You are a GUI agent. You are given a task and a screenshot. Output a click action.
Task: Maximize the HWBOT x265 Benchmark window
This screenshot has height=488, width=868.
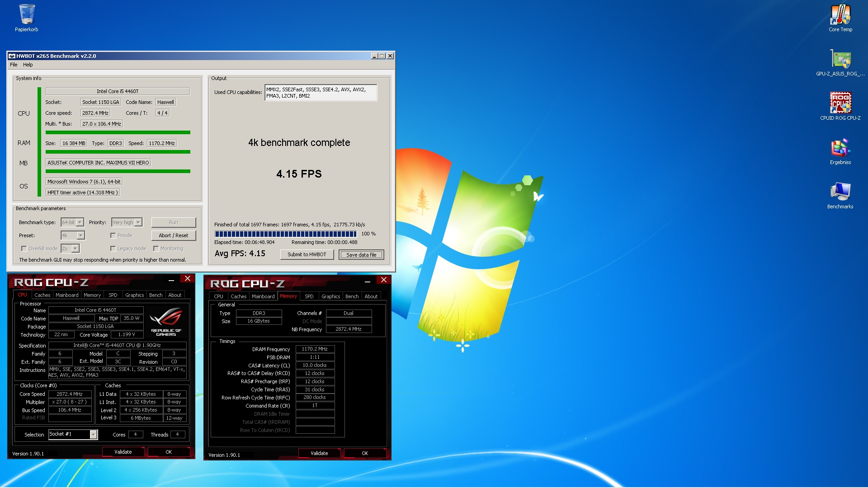click(x=382, y=56)
